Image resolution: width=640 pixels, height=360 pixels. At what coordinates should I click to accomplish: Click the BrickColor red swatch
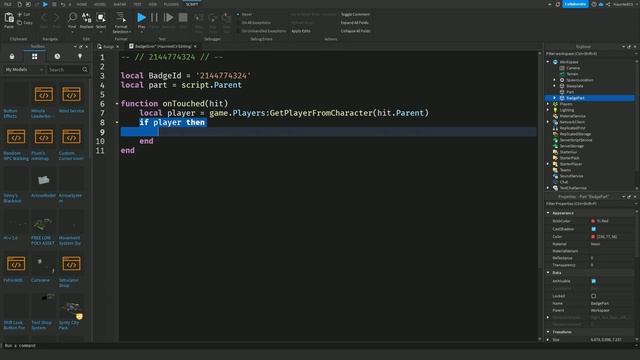pyautogui.click(x=593, y=221)
